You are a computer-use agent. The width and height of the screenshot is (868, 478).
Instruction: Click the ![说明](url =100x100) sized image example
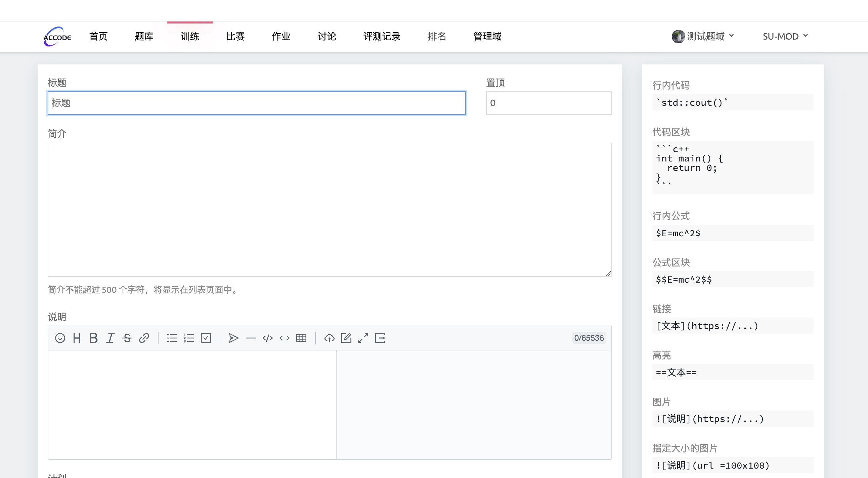point(733,465)
